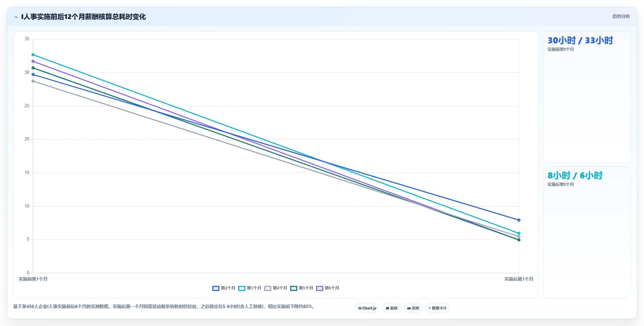This screenshot has width=644, height=326.
Task: Click the 数据卡片 tag pill
Action: (x=438, y=308)
